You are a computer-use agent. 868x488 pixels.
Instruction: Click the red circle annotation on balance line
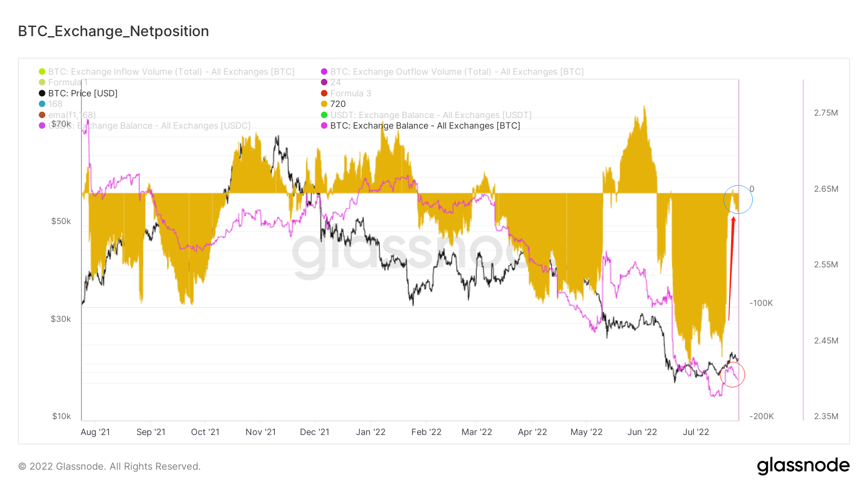(x=732, y=375)
